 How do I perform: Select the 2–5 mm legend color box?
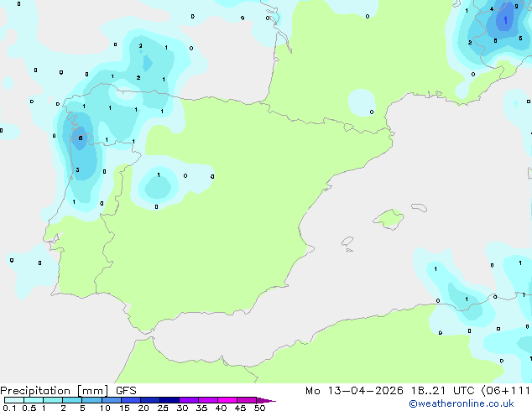72,400
